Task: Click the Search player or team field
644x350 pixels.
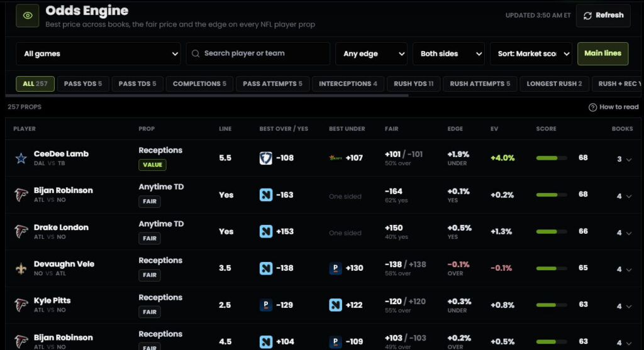Action: (x=258, y=54)
